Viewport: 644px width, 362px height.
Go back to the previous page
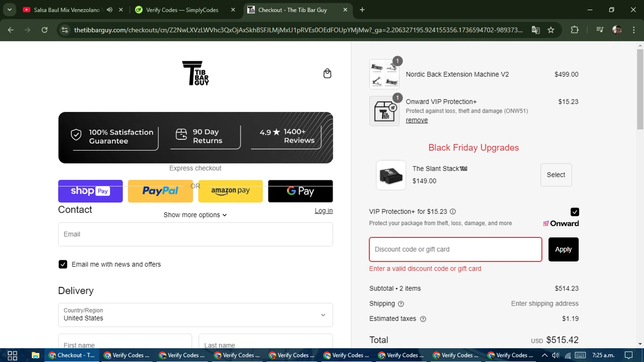coord(11,30)
